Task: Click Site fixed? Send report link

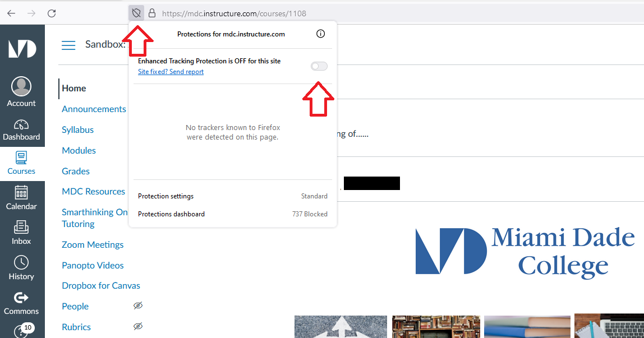Action: 171,72
